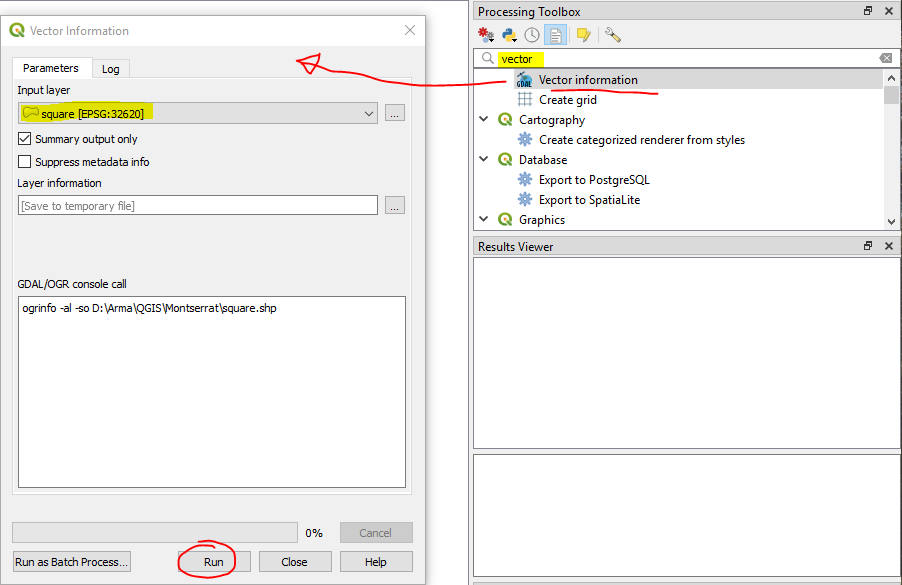Undock the Results Viewer panel
902x585 pixels.
(868, 246)
